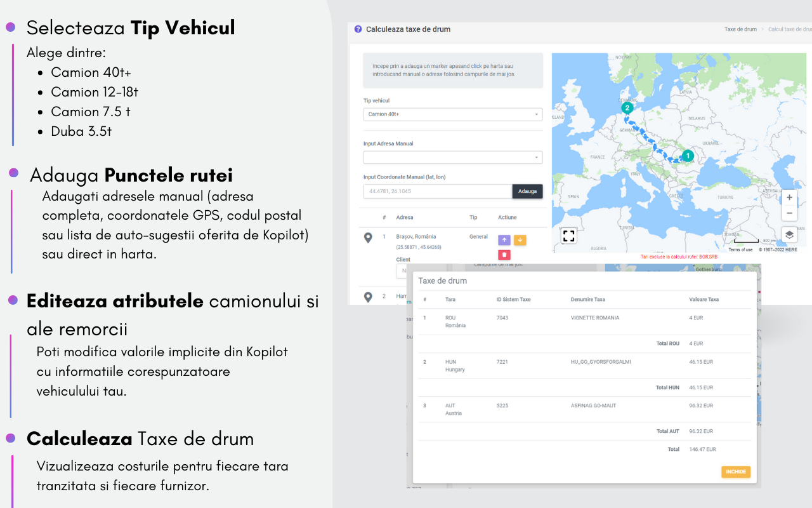Open the Tip vehicul dropdown
Screen dimensions: 812x508
(x=452, y=114)
